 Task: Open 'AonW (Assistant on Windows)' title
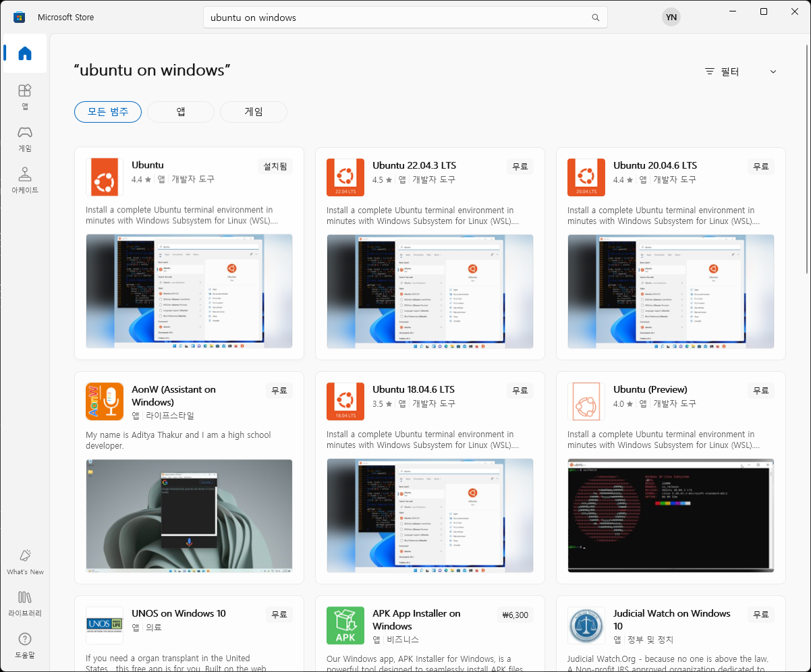(174, 395)
